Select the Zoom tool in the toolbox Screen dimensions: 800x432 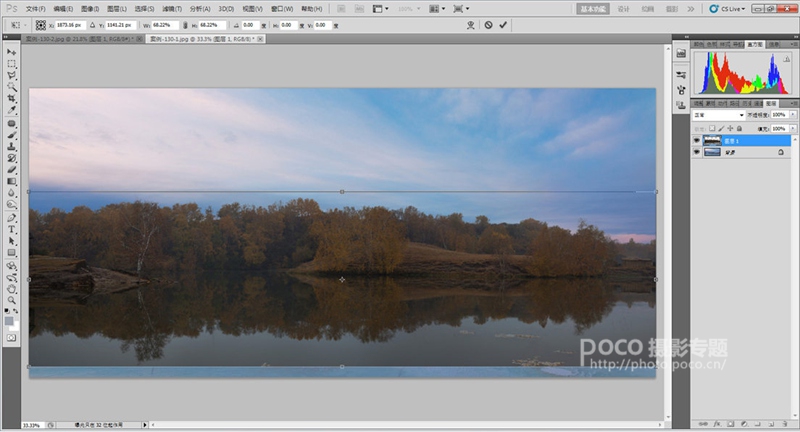pos(11,300)
